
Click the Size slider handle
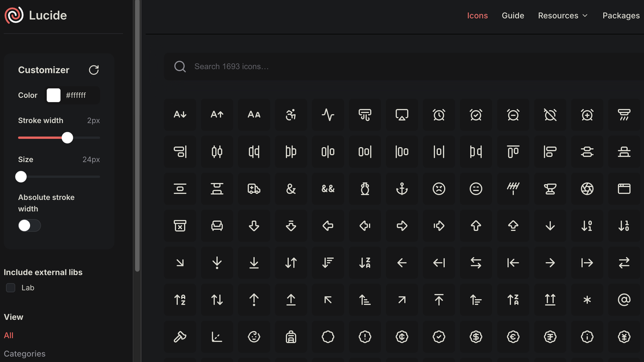(21, 176)
